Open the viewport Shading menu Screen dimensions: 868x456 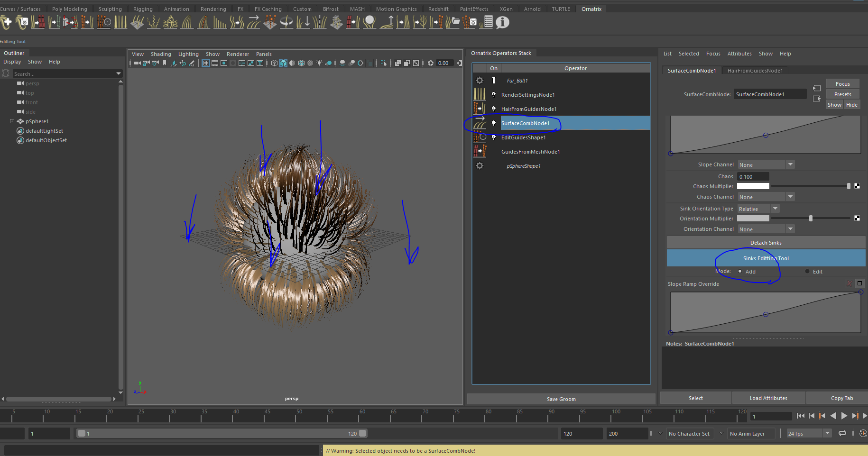pos(161,54)
